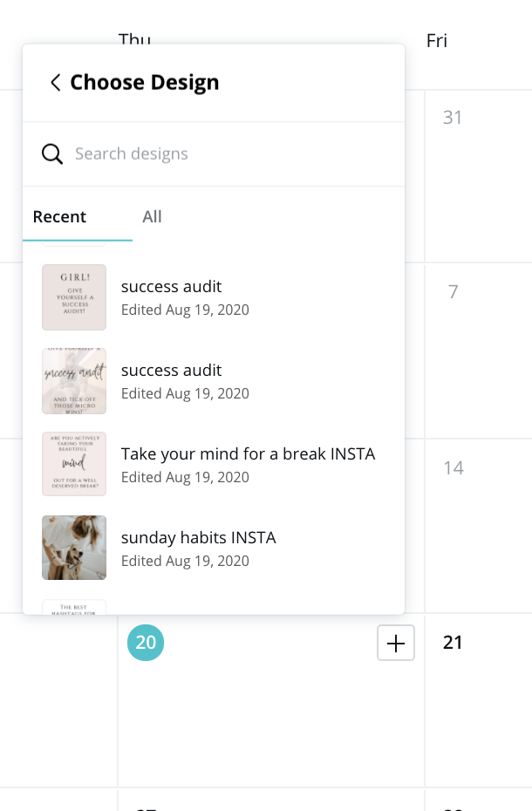Screen dimensions: 532x811
Task: Type in the Search designs field
Action: tap(227, 154)
